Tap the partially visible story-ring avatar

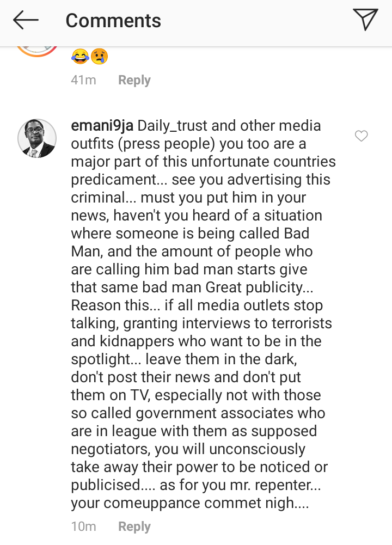click(37, 51)
